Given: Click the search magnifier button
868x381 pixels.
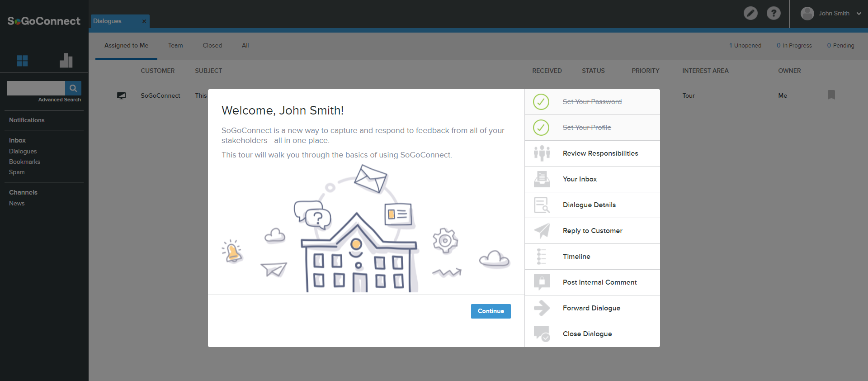Looking at the screenshot, I should click(x=73, y=88).
